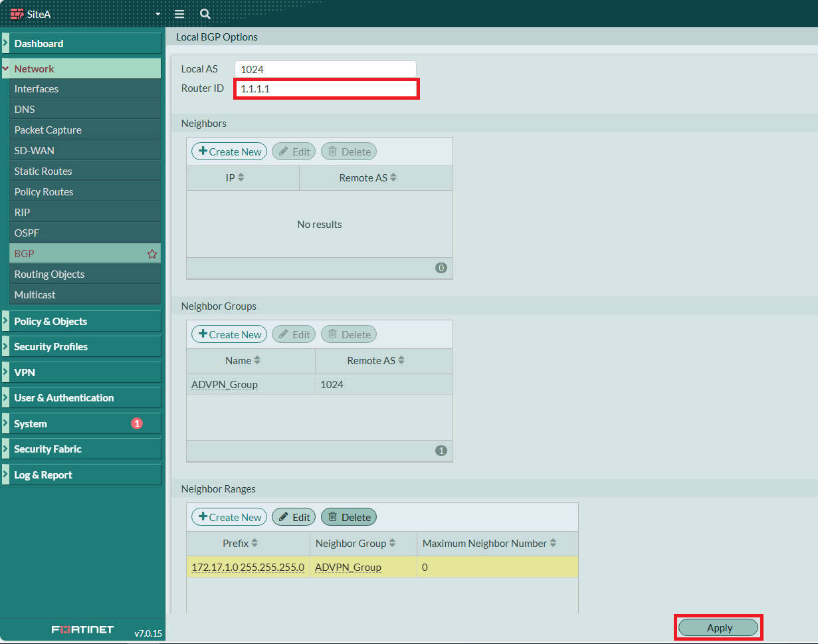
Task: Open the Multicast page
Action: [85, 295]
